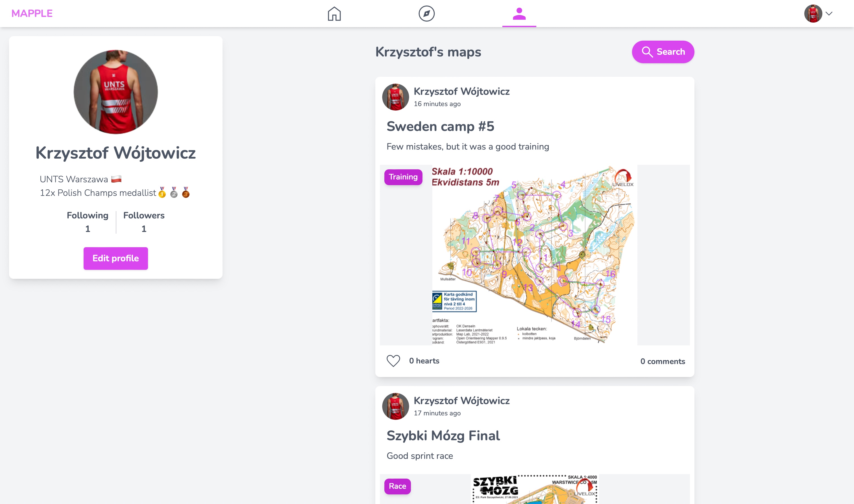Click author avatar on Szybki Mózg post
This screenshot has height=504, width=854.
coord(395,407)
